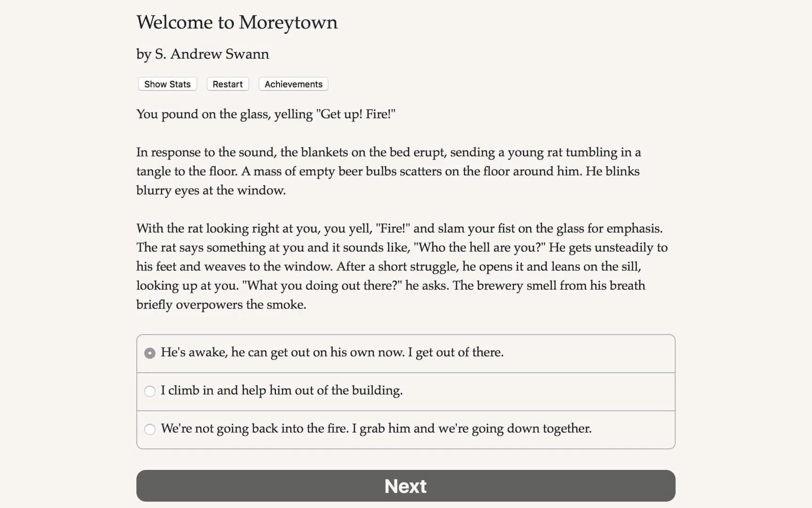Click the Show Stats button
This screenshot has width=812, height=508.
point(167,84)
